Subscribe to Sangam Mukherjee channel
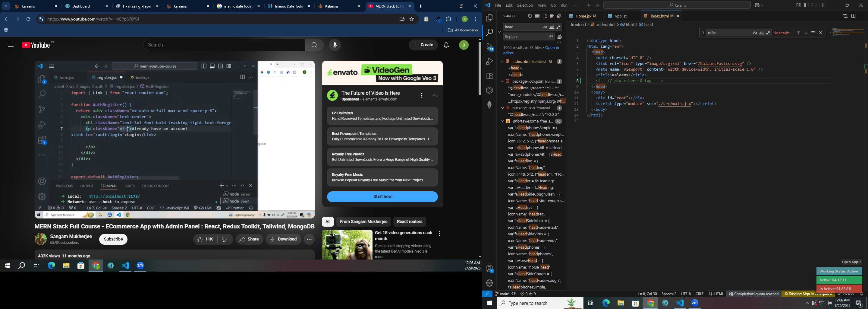868x309 pixels. click(113, 239)
